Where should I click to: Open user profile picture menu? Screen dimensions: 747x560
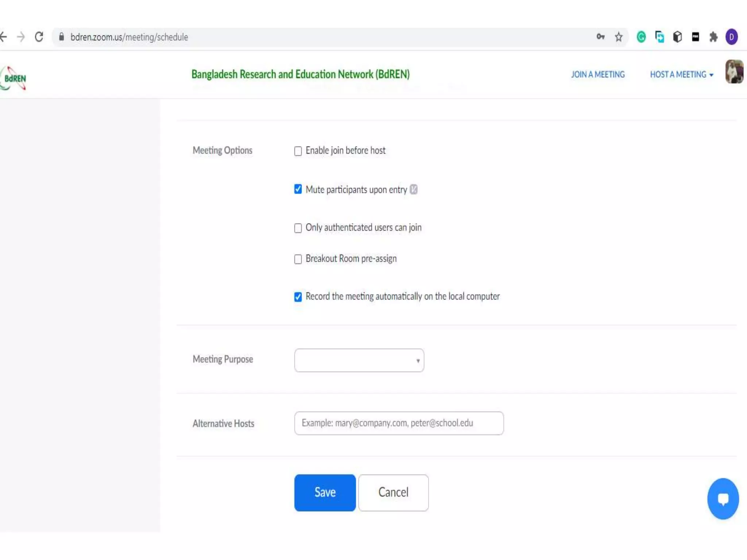click(734, 72)
